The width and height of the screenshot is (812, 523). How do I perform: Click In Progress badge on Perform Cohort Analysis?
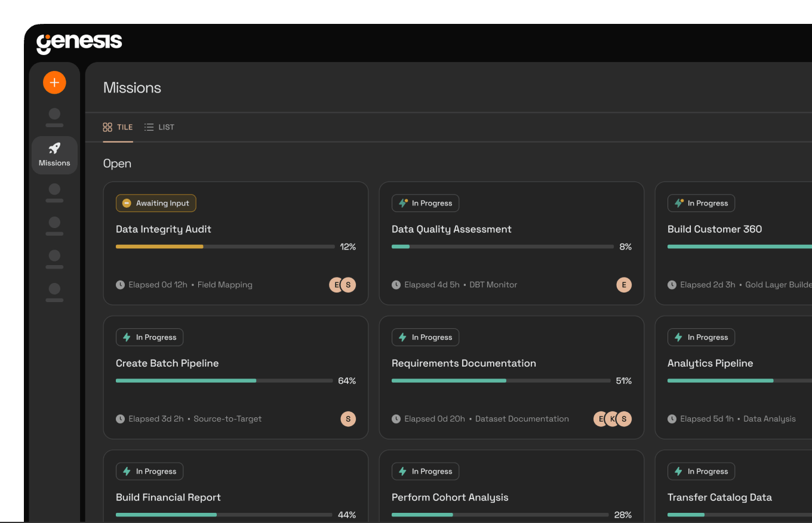425,472
